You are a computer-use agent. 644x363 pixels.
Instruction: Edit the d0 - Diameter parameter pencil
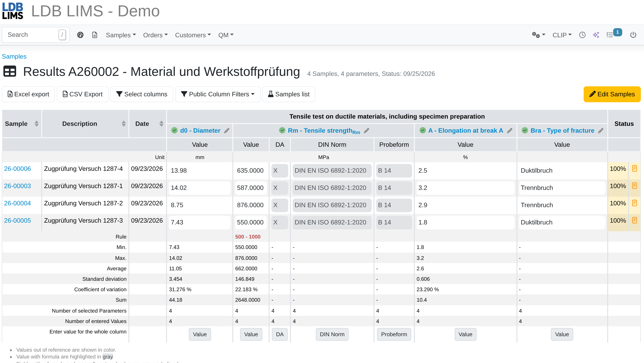pos(226,131)
